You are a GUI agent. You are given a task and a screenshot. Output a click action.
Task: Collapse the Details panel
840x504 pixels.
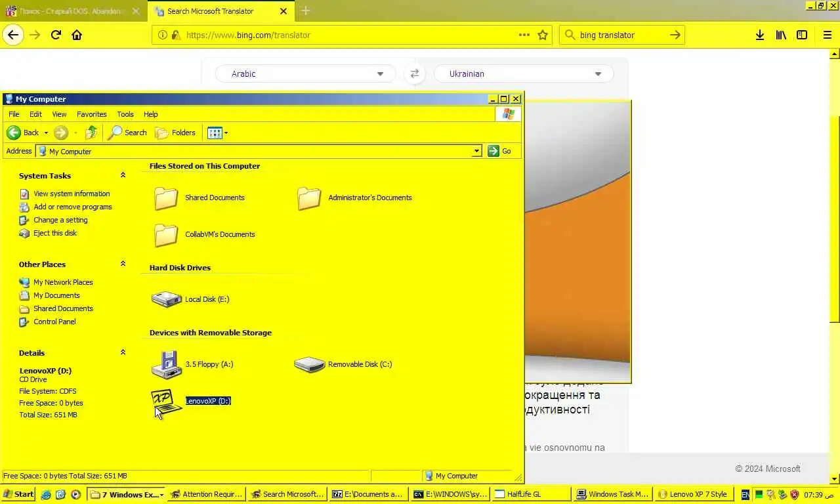click(123, 352)
